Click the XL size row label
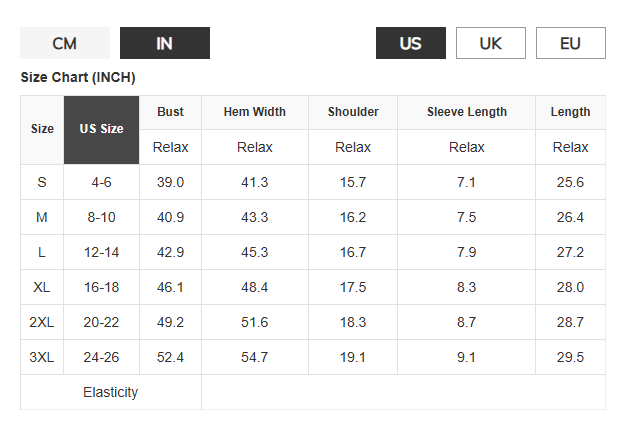633x425 pixels. 42,287
